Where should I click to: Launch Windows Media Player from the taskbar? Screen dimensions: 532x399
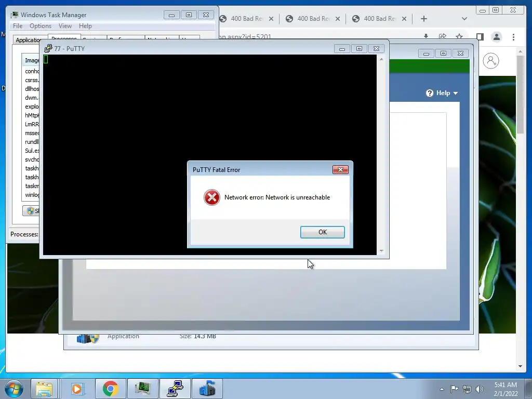(x=77, y=389)
